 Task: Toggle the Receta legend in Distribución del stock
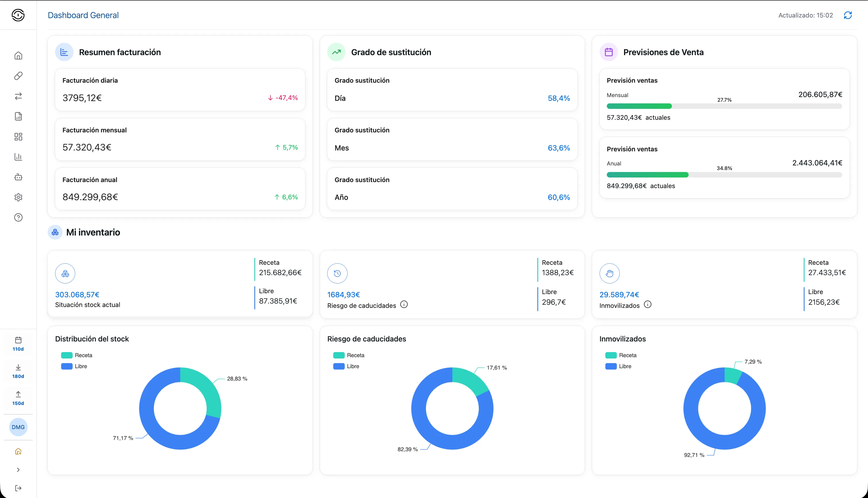(x=77, y=355)
